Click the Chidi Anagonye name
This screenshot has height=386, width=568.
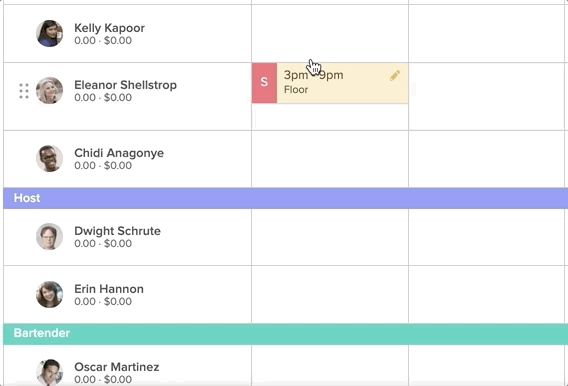point(119,153)
